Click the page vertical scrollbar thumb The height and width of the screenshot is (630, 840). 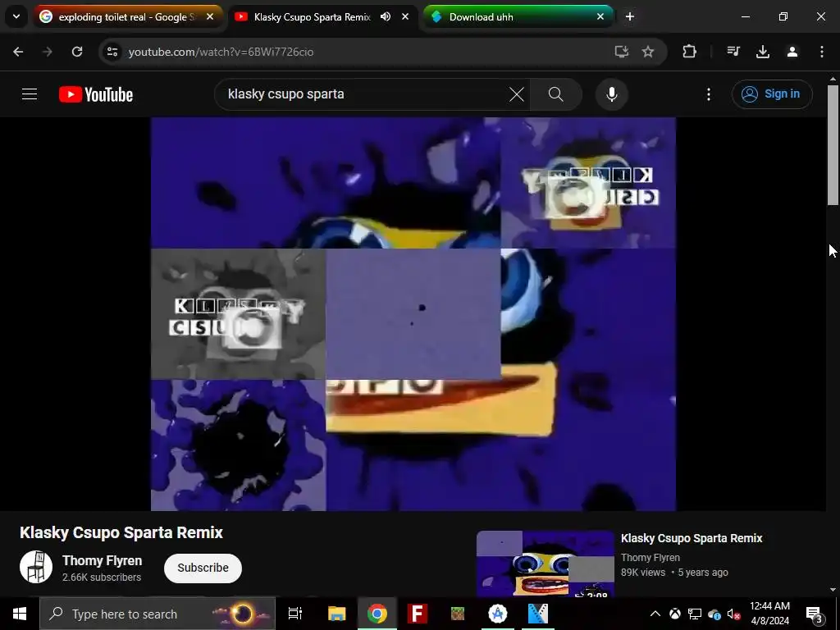click(x=833, y=144)
